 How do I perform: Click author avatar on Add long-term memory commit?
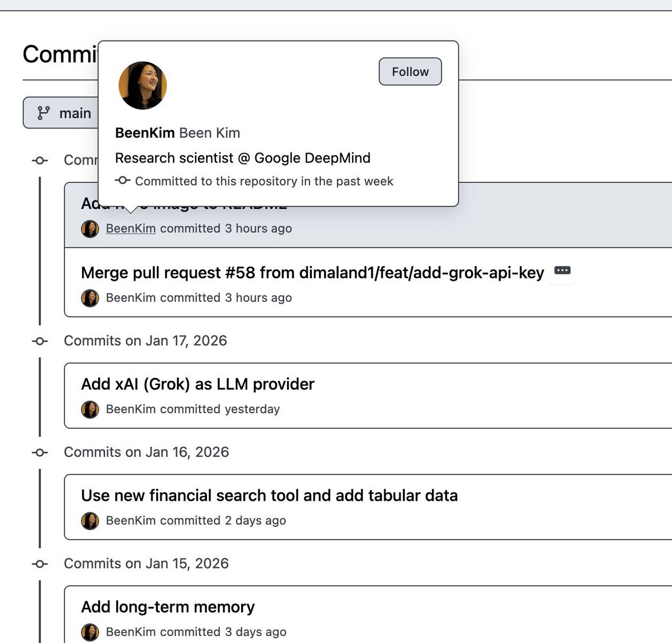90,632
